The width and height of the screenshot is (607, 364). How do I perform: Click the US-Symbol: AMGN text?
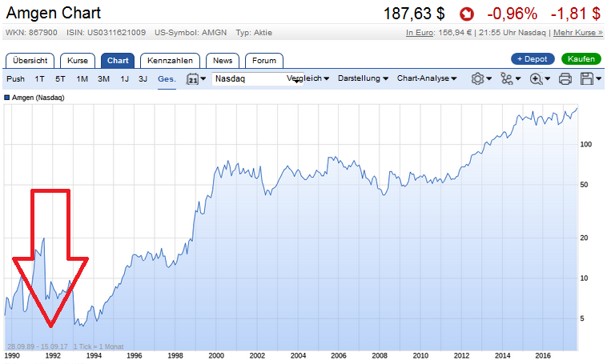point(191,33)
